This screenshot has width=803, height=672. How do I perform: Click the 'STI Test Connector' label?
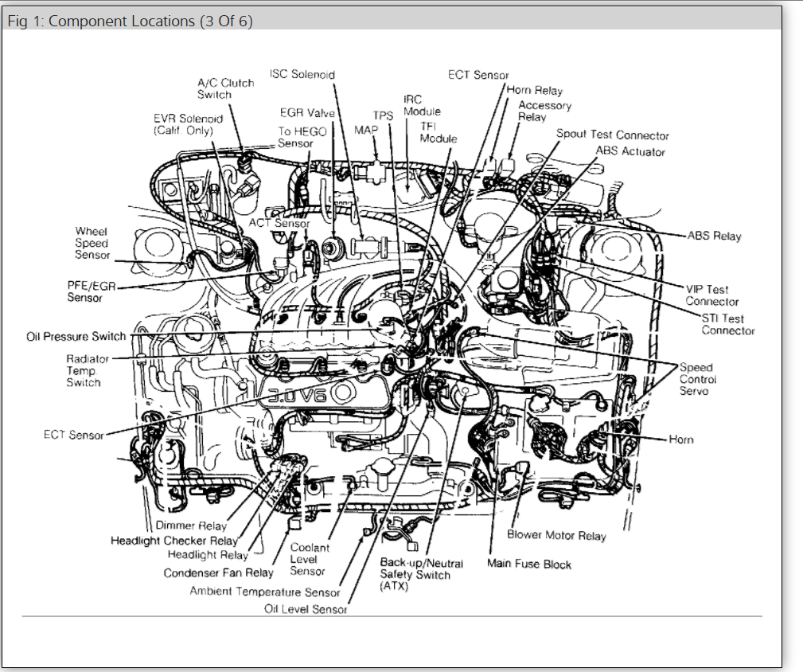(727, 324)
